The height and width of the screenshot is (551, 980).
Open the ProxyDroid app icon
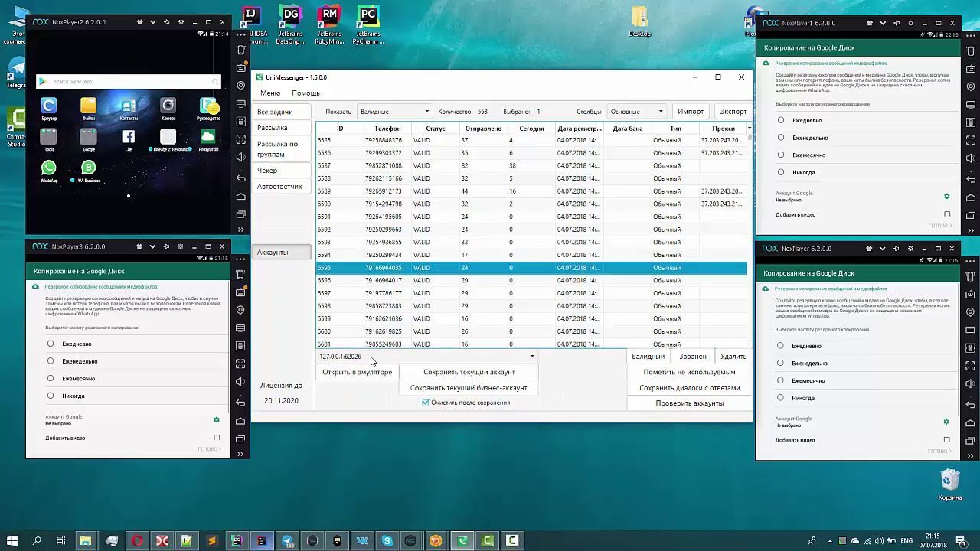[207, 137]
